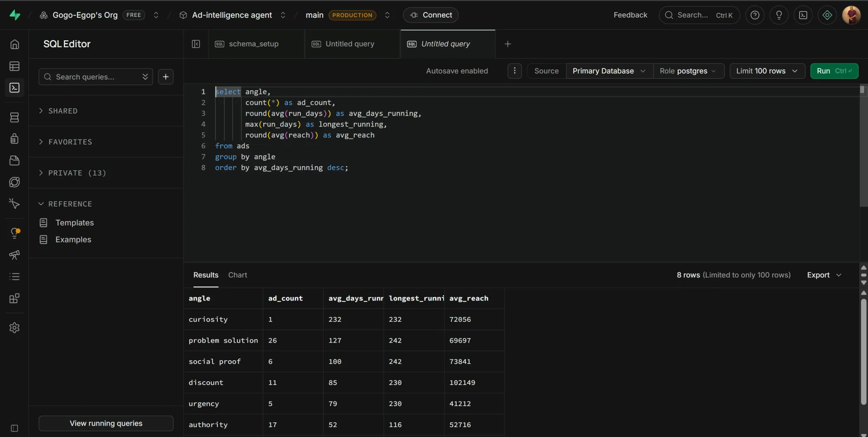Open the help question-mark icon
868x437 pixels.
[755, 15]
